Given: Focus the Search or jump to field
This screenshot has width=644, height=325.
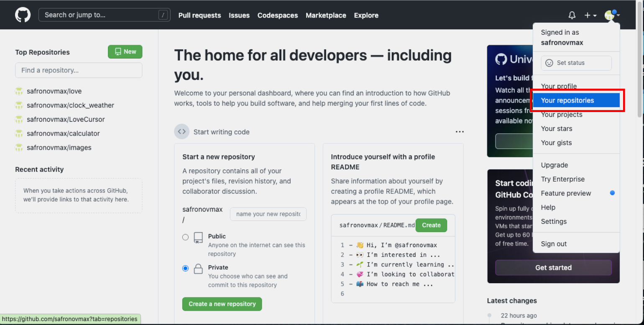Looking at the screenshot, I should tap(104, 15).
